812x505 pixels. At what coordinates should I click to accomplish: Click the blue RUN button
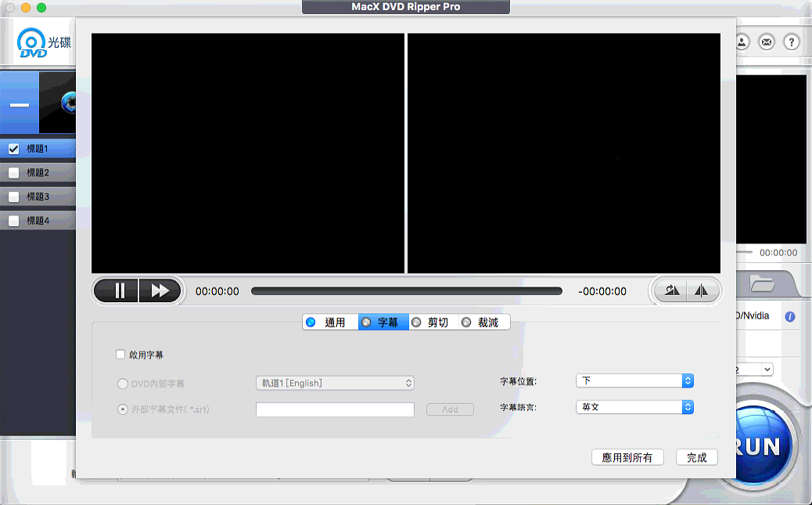tap(762, 446)
